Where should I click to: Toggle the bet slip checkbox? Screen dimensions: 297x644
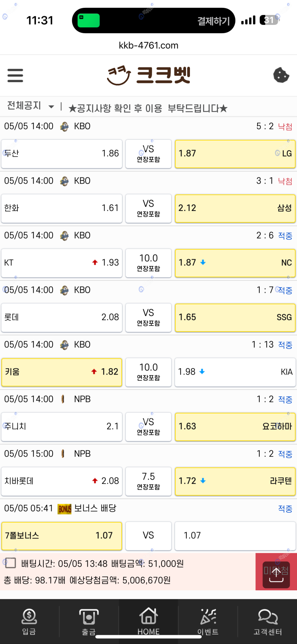(10, 563)
